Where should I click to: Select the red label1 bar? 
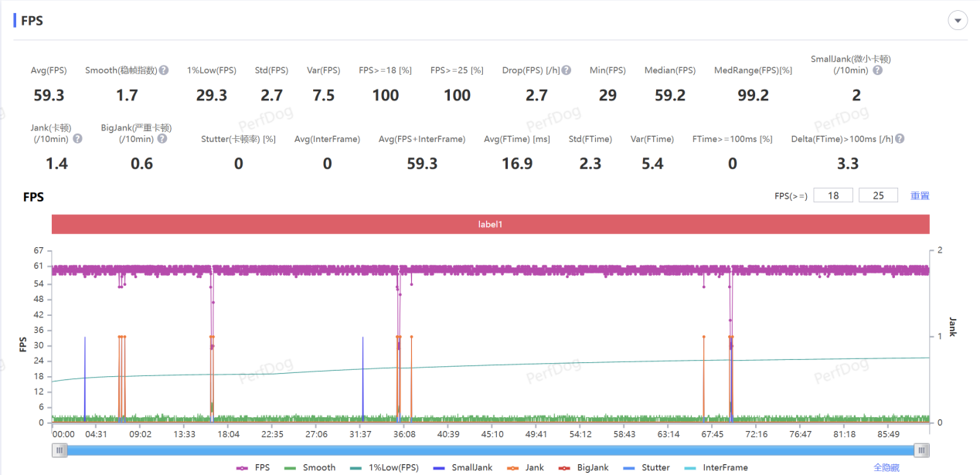point(490,224)
